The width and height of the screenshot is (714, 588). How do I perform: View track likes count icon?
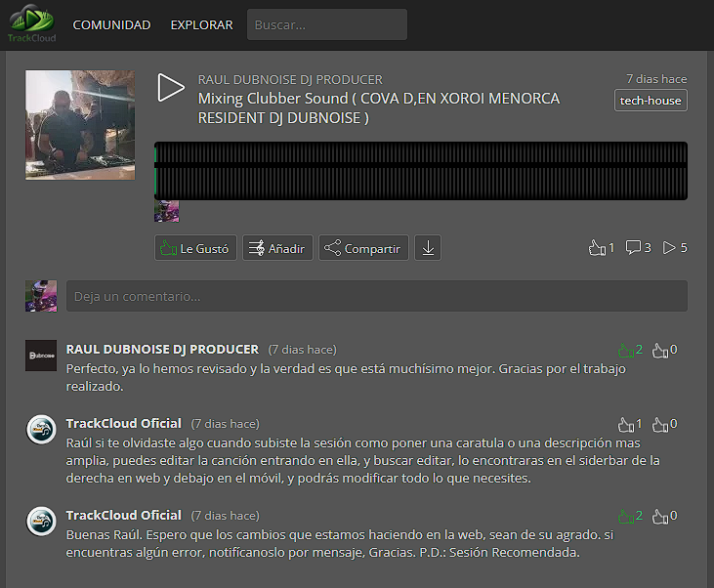(x=597, y=248)
